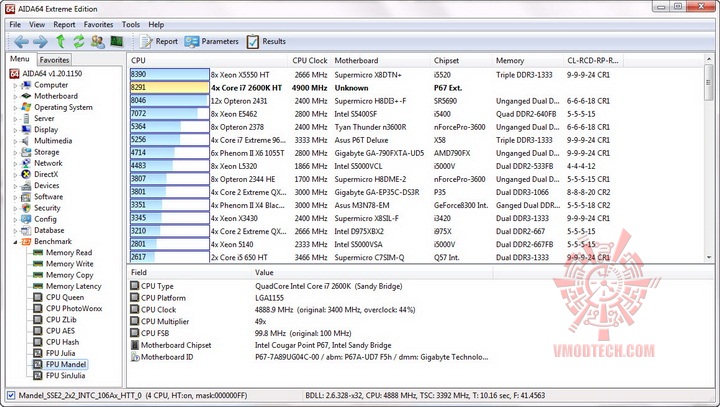This screenshot has height=407, width=720.
Task: Open the Favorites menu
Action: 98,24
